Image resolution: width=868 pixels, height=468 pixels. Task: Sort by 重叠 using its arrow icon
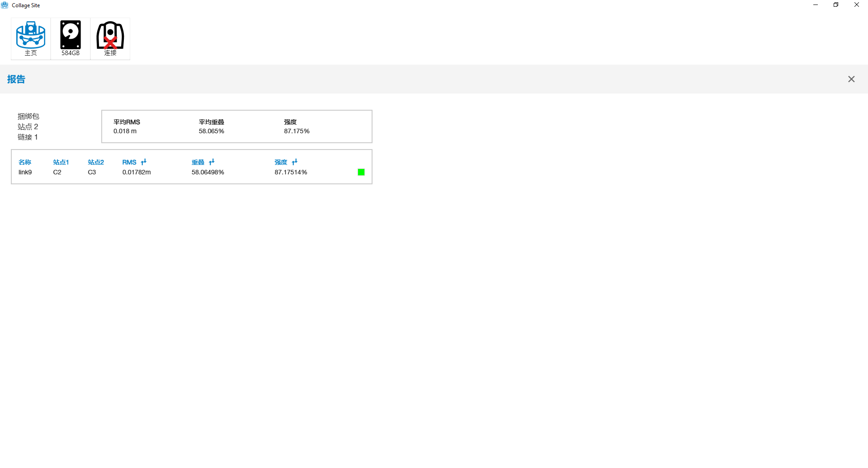coord(212,162)
